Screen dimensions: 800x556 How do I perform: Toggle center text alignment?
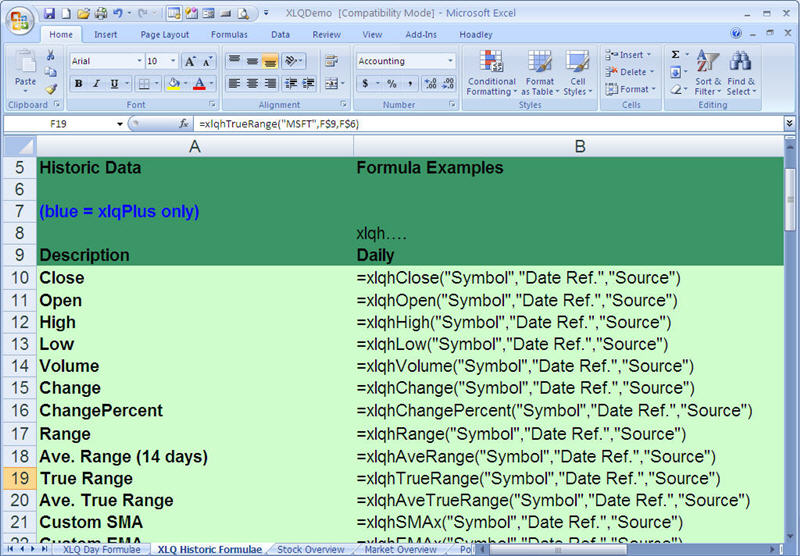coord(252,84)
